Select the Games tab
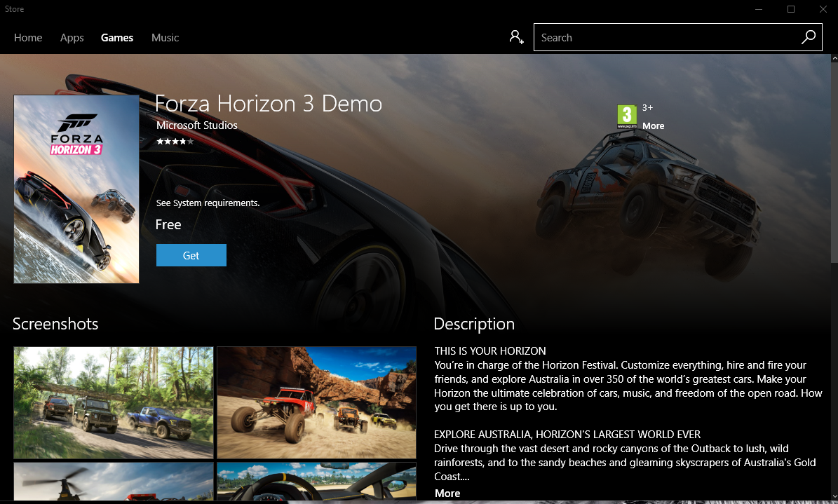Image resolution: width=838 pixels, height=504 pixels. (x=117, y=37)
